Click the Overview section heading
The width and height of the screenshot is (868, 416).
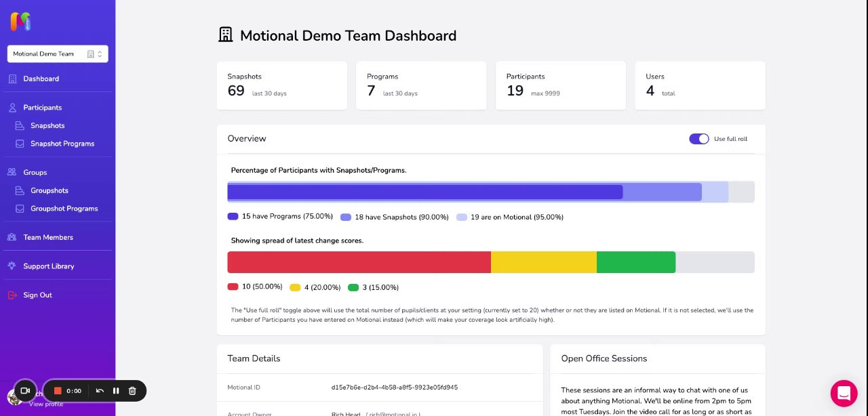[x=247, y=138]
